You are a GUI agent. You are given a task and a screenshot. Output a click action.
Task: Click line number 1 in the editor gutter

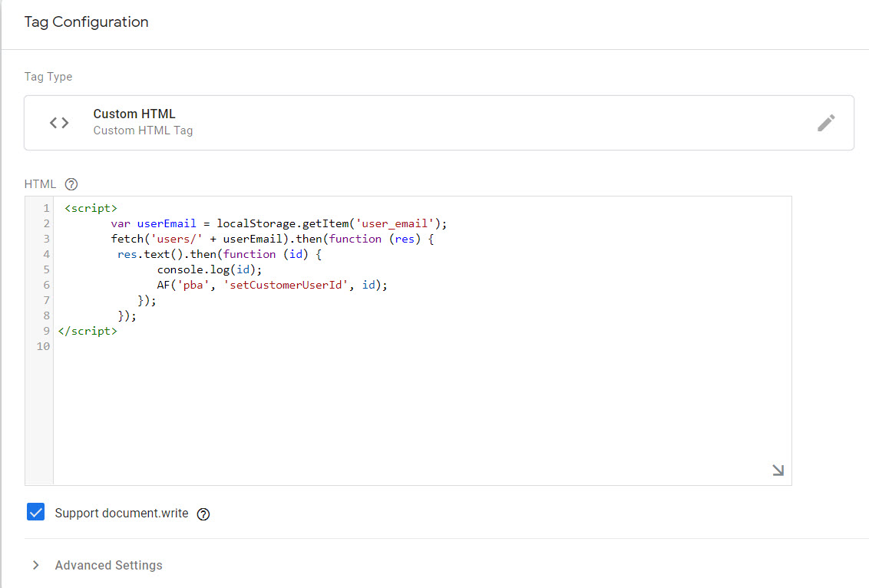point(47,208)
